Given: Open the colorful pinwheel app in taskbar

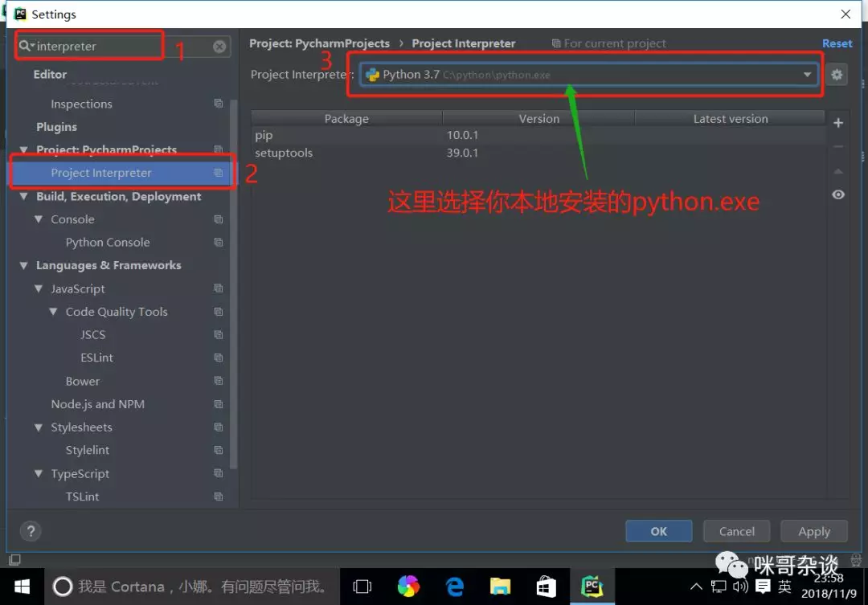Looking at the screenshot, I should (x=408, y=587).
